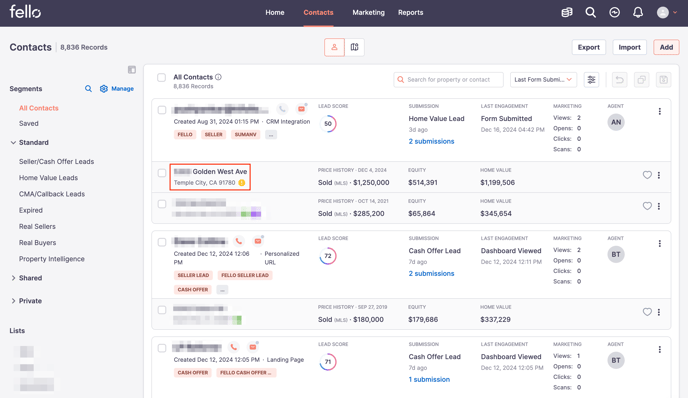The height and width of the screenshot is (398, 688).
Task: Open the Marketing tab
Action: tap(369, 13)
